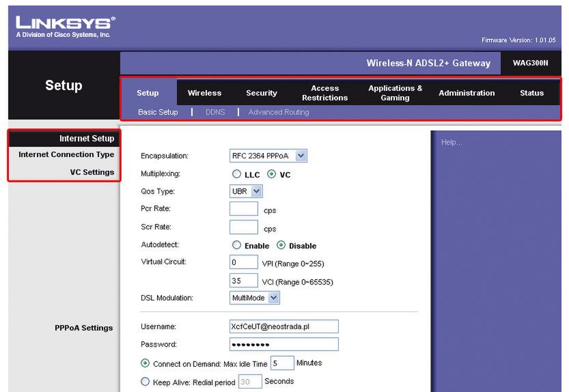569x392 pixels.
Task: Select VC multiplexing radio button
Action: (271, 174)
